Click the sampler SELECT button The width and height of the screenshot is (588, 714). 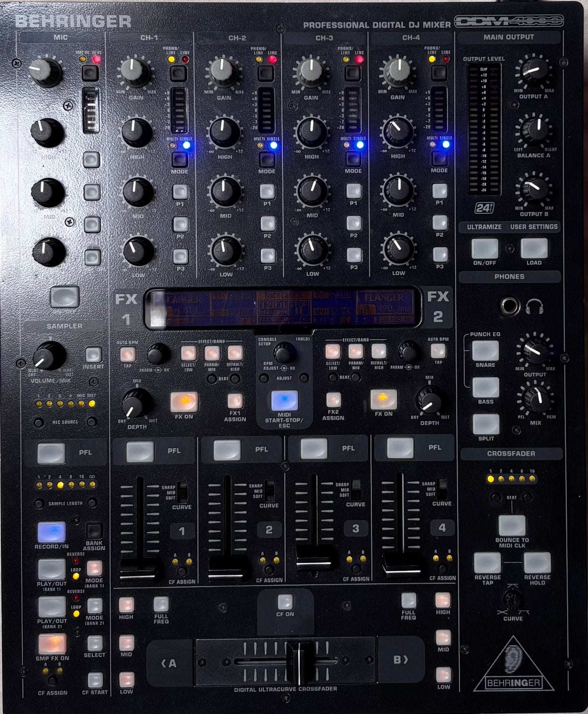(95, 643)
